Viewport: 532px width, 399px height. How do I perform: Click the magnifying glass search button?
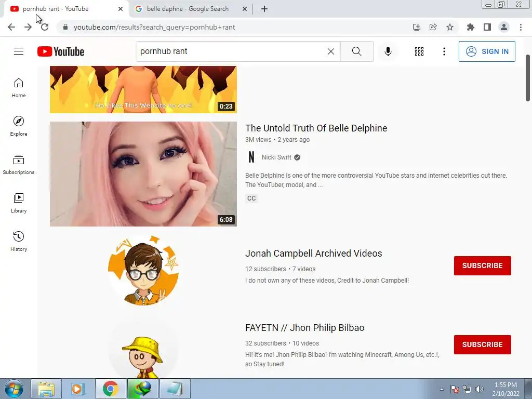pos(356,51)
